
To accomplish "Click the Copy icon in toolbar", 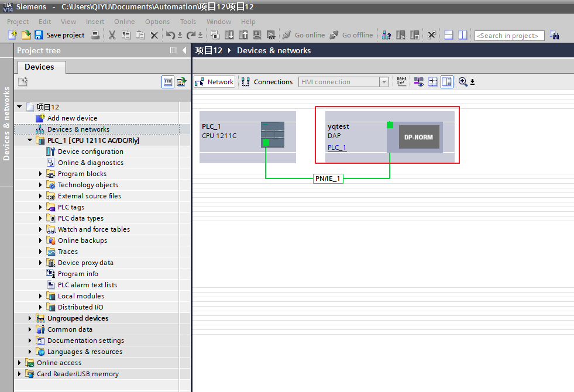I will pyautogui.click(x=126, y=35).
